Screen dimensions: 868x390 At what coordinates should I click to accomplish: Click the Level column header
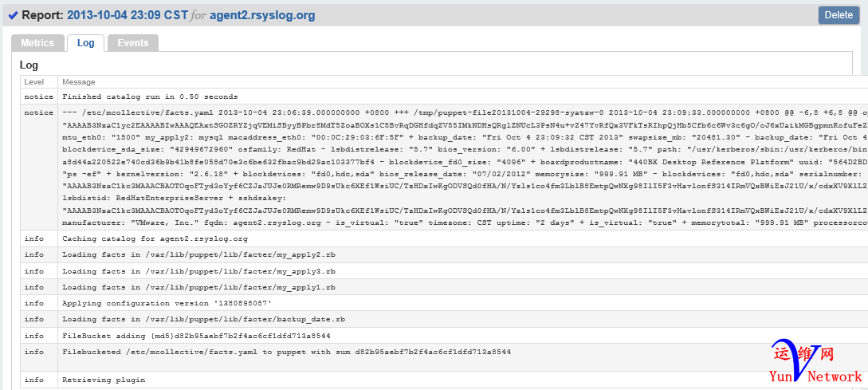34,82
